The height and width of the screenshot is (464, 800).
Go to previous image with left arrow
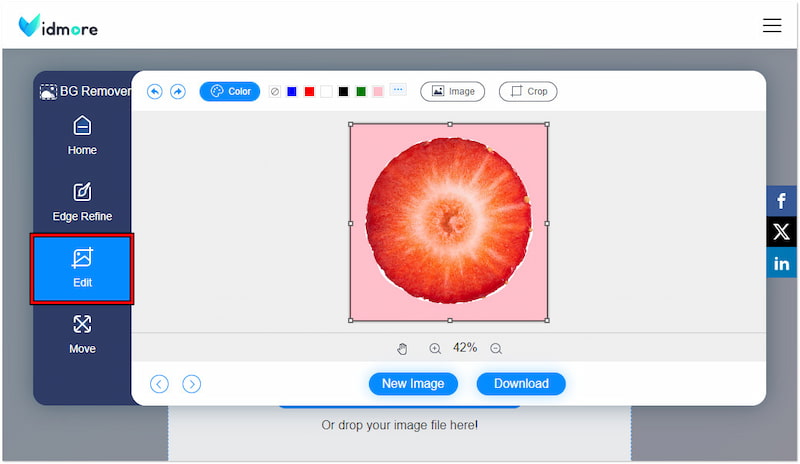[x=159, y=383]
